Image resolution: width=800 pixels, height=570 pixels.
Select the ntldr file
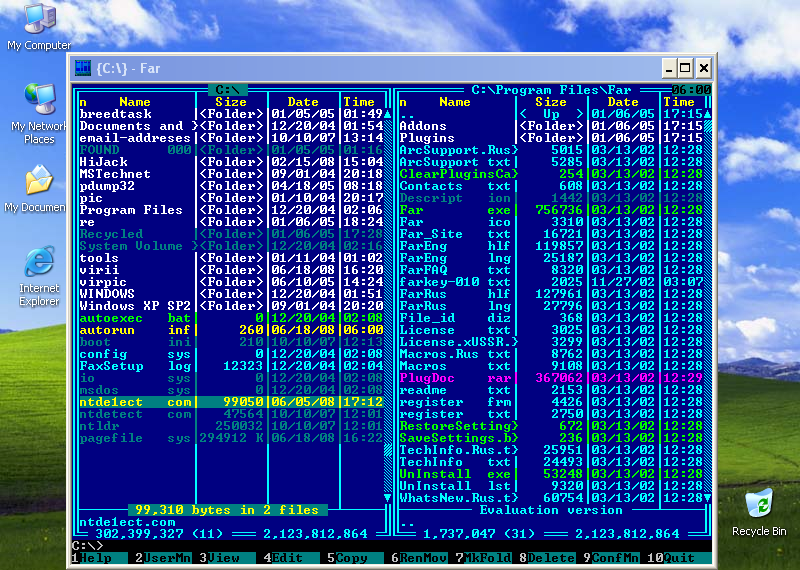pyautogui.click(x=231, y=426)
